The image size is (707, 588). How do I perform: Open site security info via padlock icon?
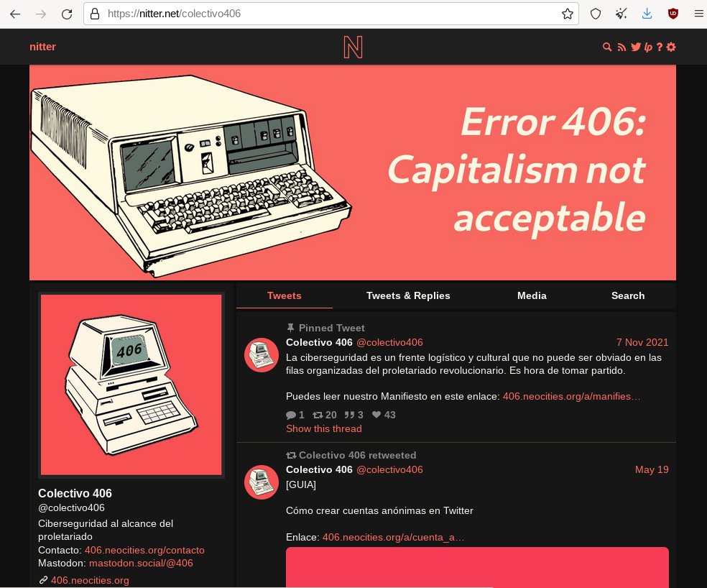[95, 14]
